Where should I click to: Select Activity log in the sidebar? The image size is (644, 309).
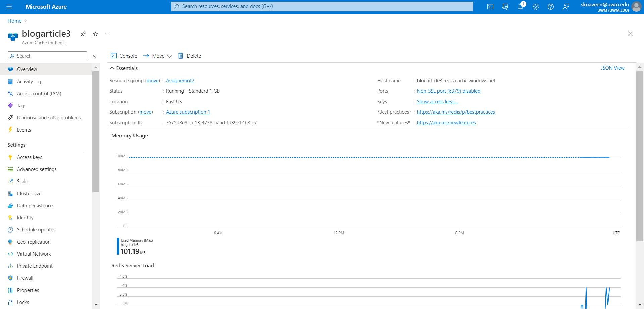point(29,81)
